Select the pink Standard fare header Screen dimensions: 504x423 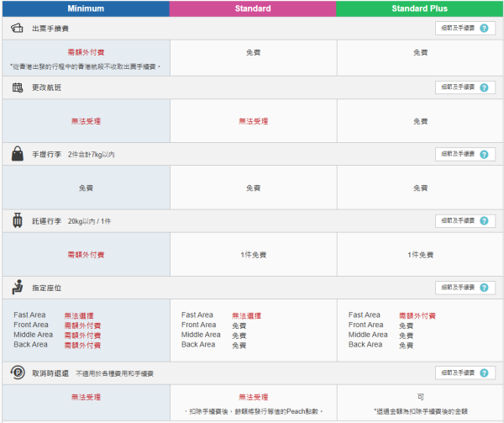click(253, 8)
